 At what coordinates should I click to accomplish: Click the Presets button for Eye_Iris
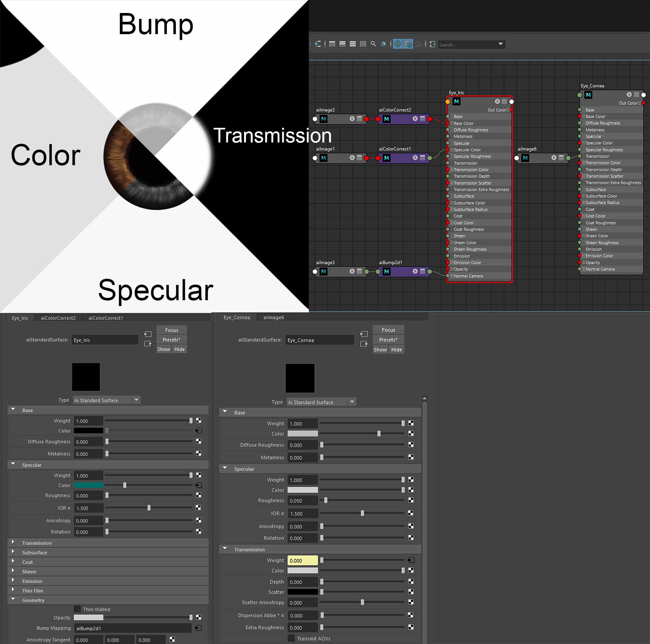point(171,340)
